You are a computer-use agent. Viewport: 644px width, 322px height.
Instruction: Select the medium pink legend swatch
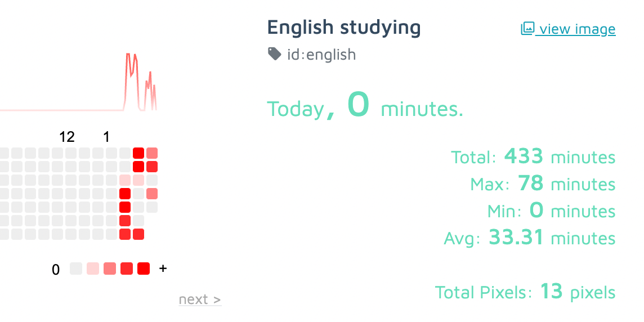110,269
